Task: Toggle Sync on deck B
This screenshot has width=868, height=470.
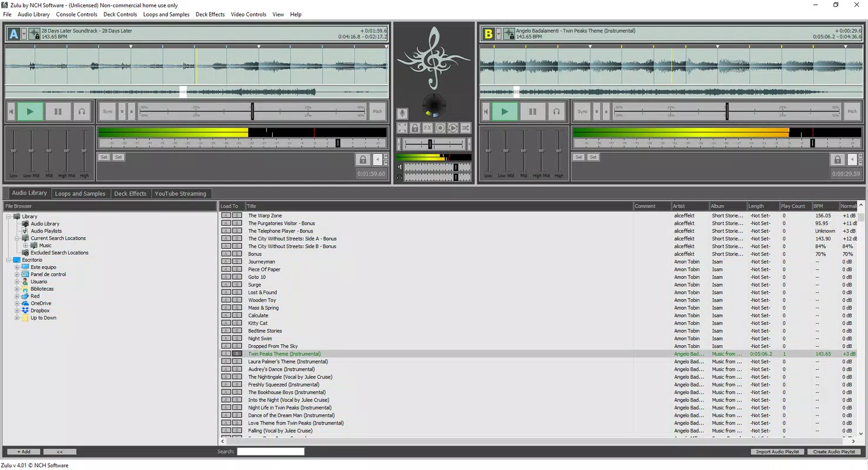Action: click(582, 111)
